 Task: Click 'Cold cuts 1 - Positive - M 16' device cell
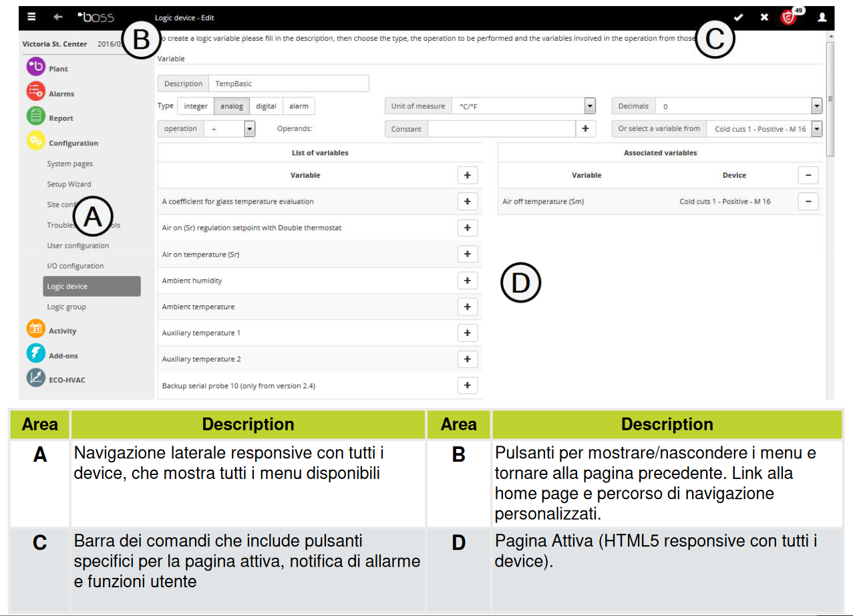tap(725, 201)
